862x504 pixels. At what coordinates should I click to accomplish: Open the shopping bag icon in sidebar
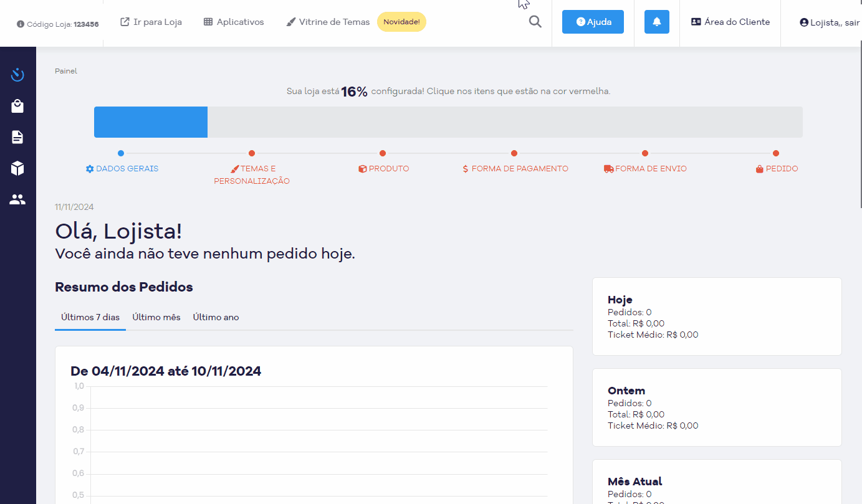coord(17,107)
